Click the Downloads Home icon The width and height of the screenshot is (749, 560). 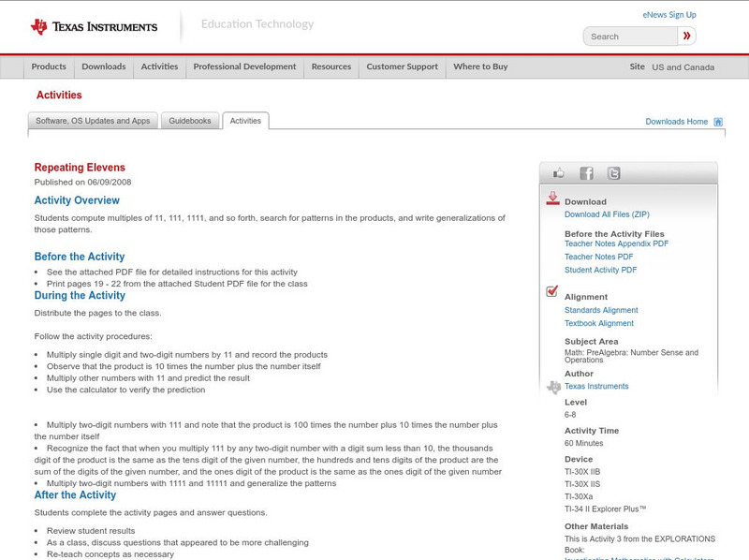pos(717,121)
